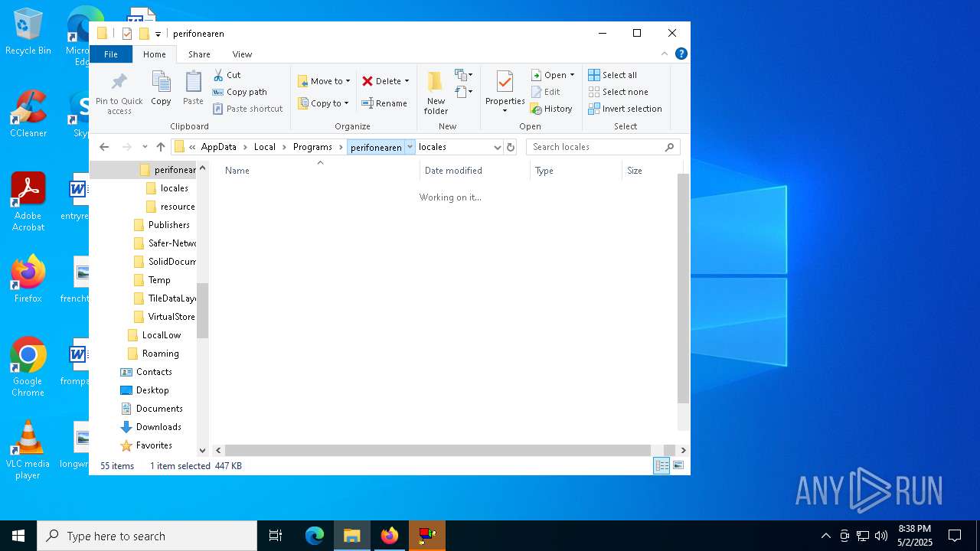Image resolution: width=980 pixels, height=551 pixels.
Task: Switch to the View ribbon tab
Action: point(242,54)
